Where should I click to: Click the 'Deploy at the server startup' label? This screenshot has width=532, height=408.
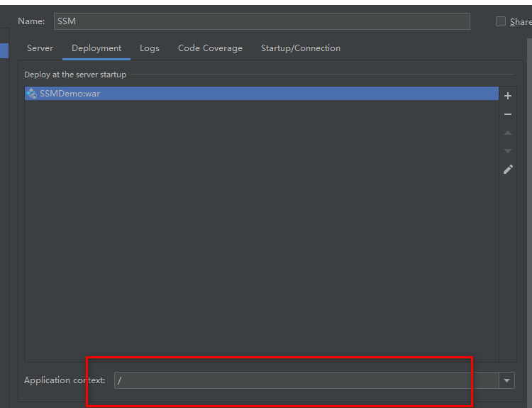coord(75,75)
